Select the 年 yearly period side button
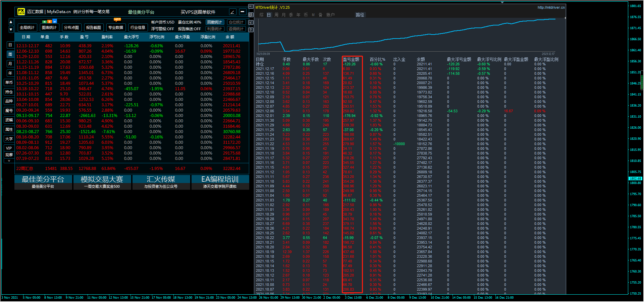This screenshot has height=302, width=644. [10, 73]
